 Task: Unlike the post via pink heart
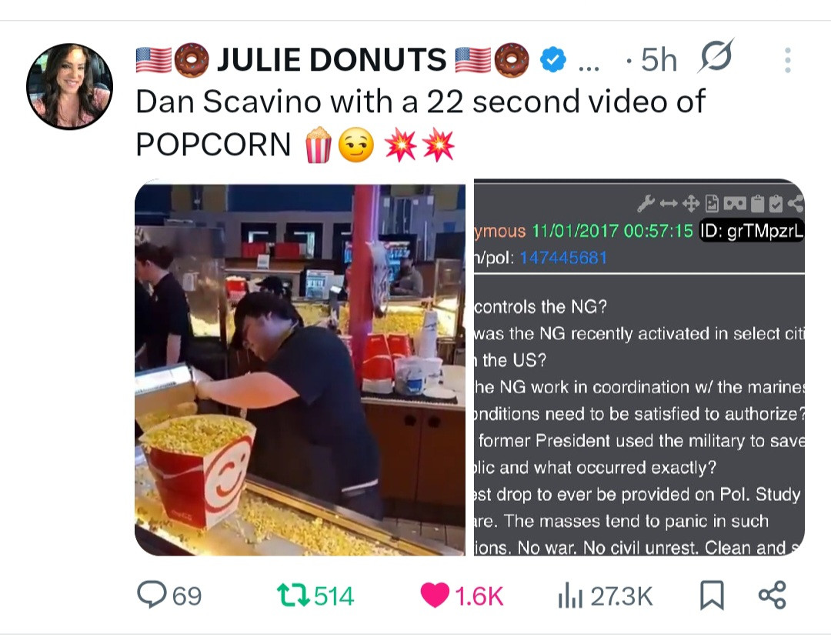point(435,596)
